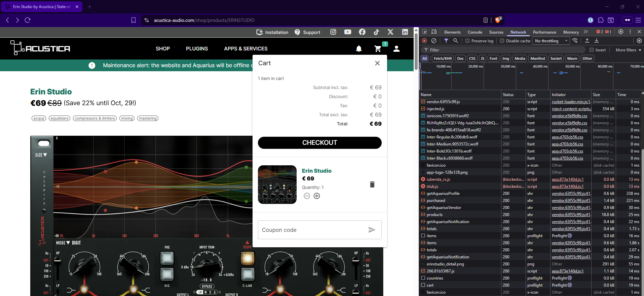Image resolution: width=644 pixels, height=296 pixels.
Task: Open Erin Studio link in cart
Action: 316,171
